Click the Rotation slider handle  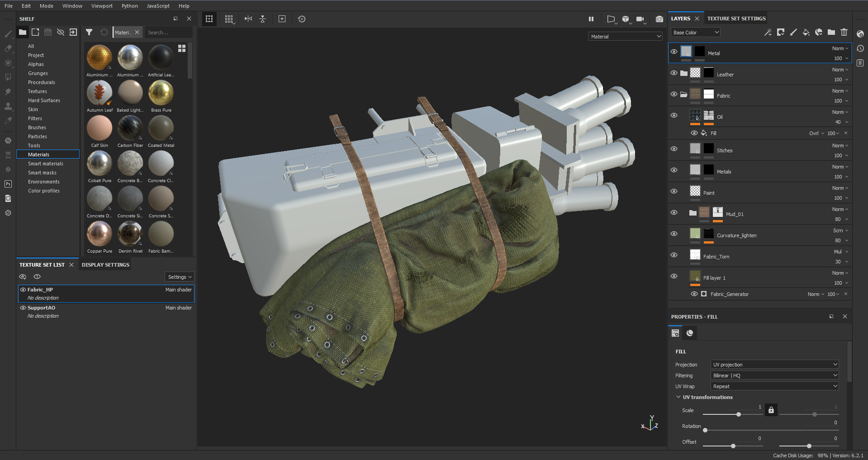click(x=705, y=430)
